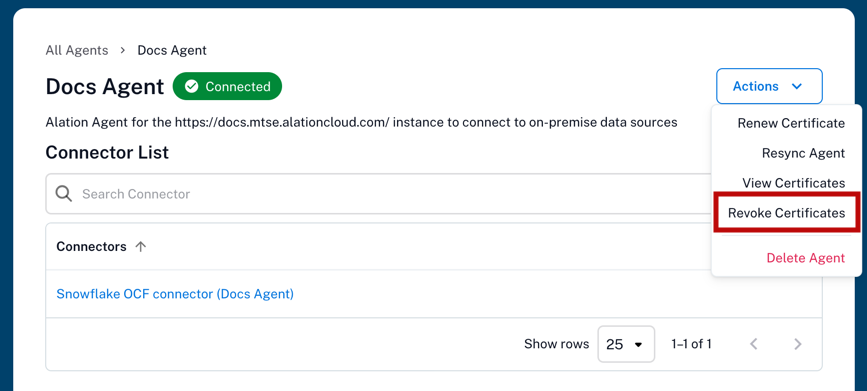Image resolution: width=867 pixels, height=391 pixels.
Task: Click the Alation Agent description text
Action: click(361, 122)
